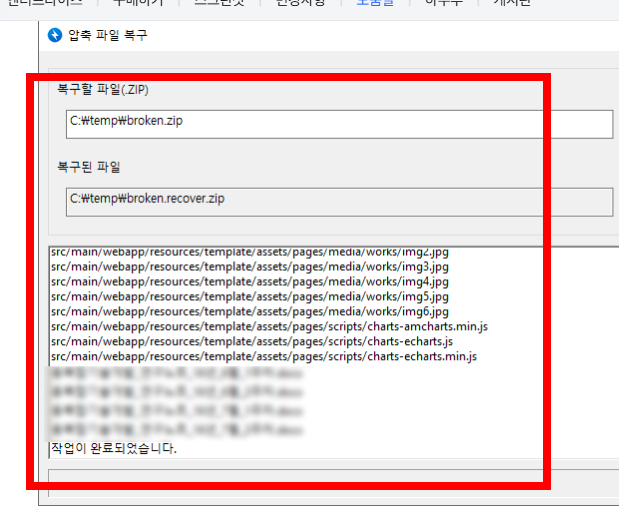Viewport: 619px width, 520px height.
Task: Select the log row ending in works/img4.jpg
Action: [250, 282]
